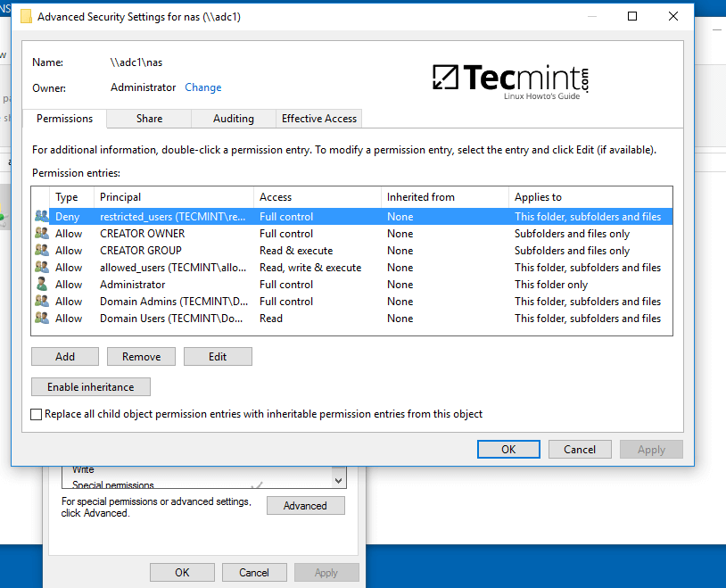Open the Auditing tab
The width and height of the screenshot is (726, 588).
tap(233, 118)
